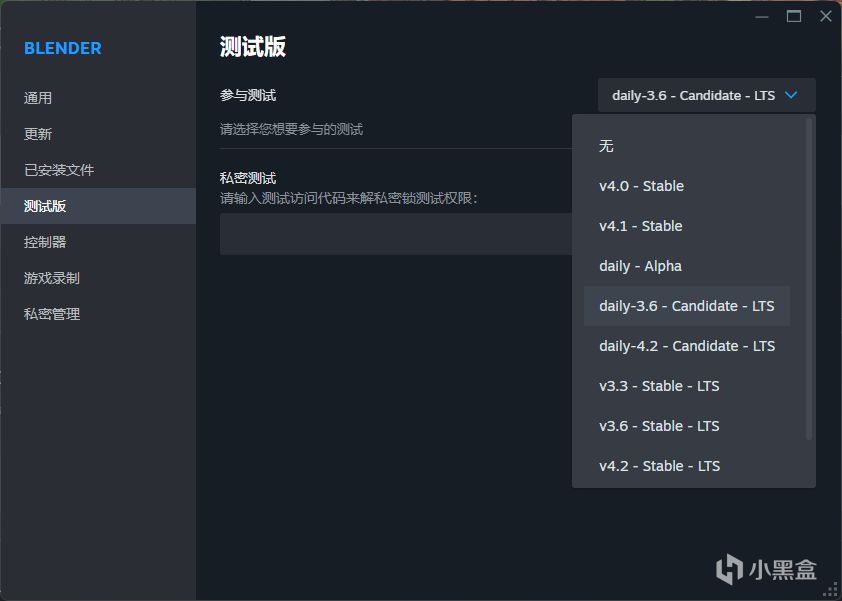Select v3.6 - Stable - LTS
842x601 pixels.
tap(659, 426)
